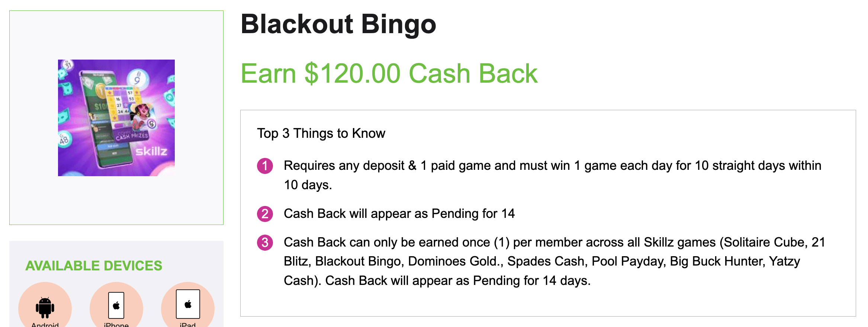The image size is (868, 327).
Task: Click the Android robot device icon
Action: pyautogui.click(x=45, y=307)
